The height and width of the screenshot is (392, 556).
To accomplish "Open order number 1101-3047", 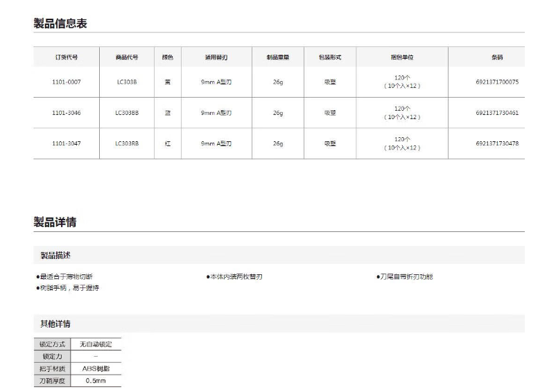I will tap(67, 143).
